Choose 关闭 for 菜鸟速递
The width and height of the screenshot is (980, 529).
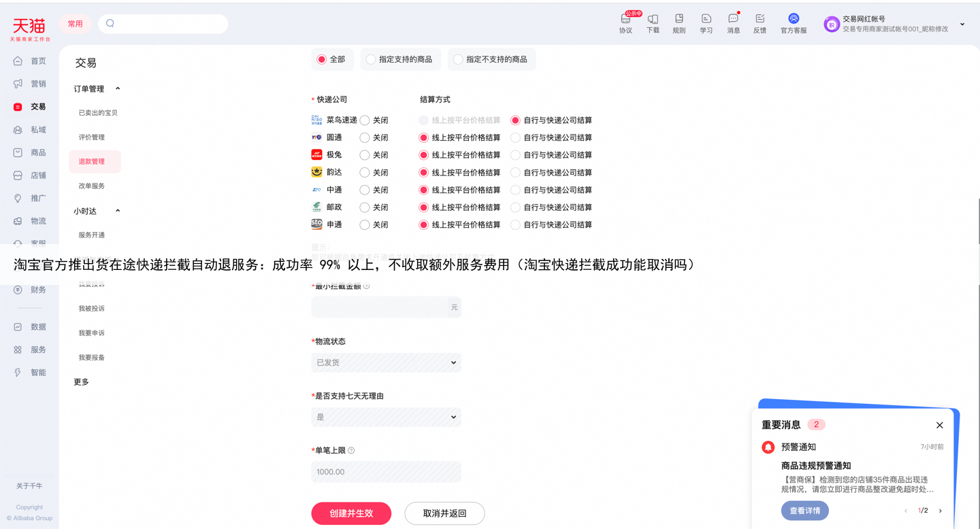(365, 120)
